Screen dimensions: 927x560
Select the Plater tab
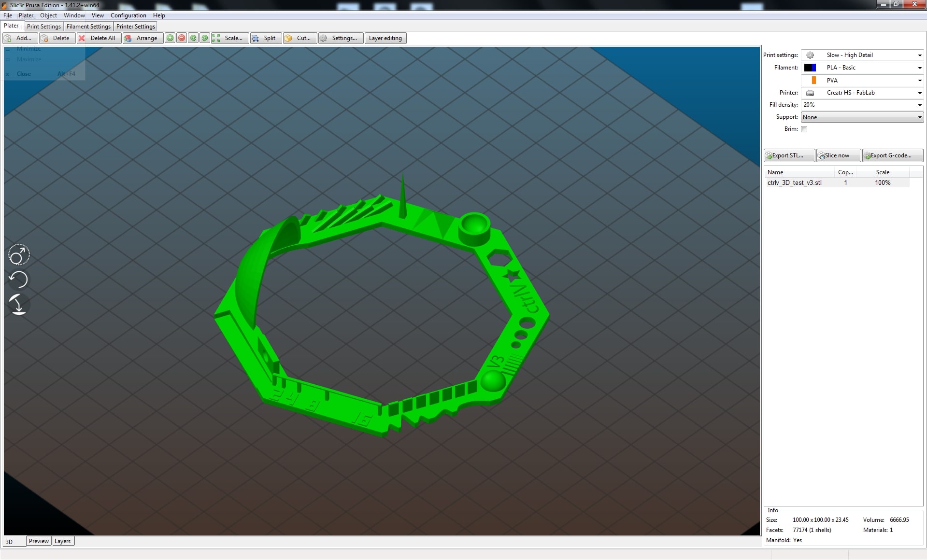(11, 26)
